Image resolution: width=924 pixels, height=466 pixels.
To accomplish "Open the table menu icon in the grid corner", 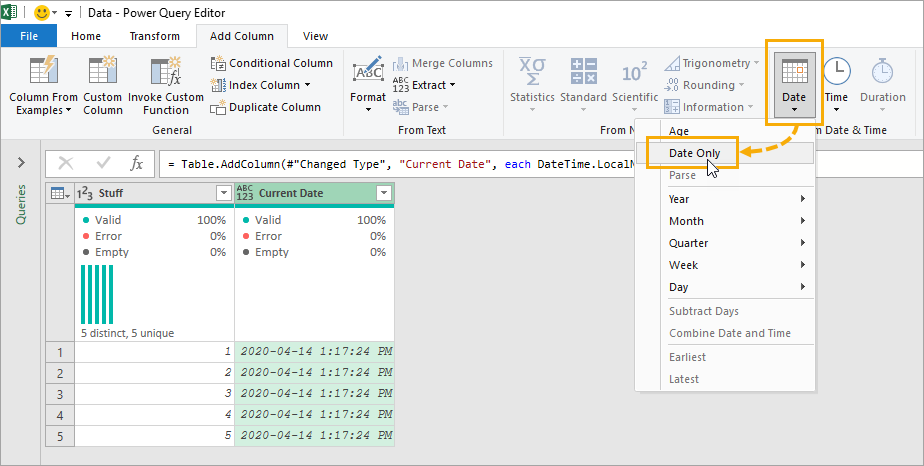I will [x=60, y=193].
